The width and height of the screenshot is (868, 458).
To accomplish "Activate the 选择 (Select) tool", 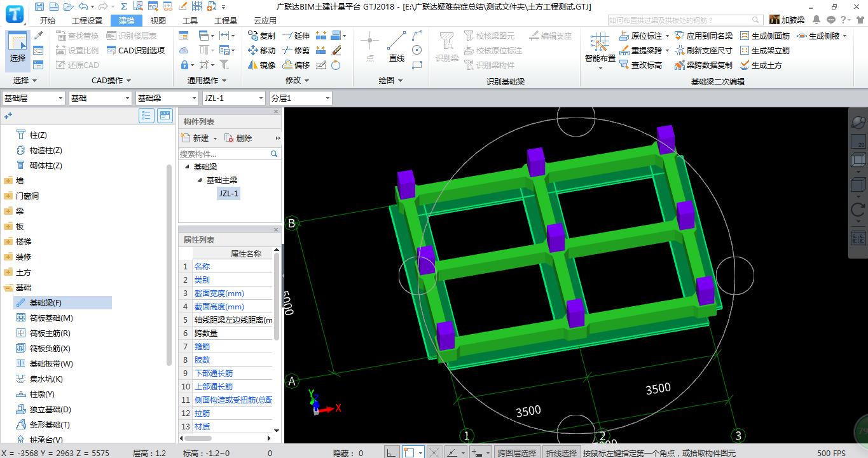I will click(x=18, y=50).
